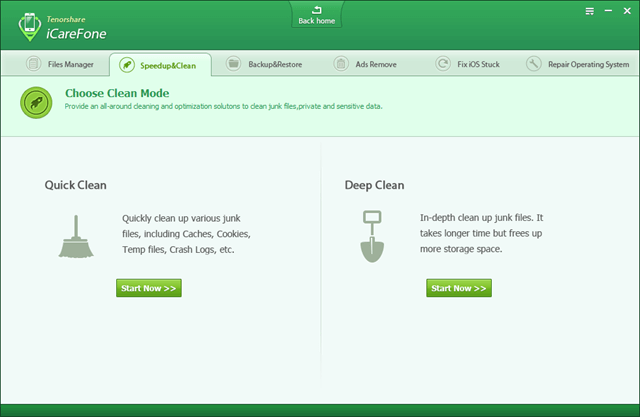Minimize the iCareFone window

click(608, 11)
